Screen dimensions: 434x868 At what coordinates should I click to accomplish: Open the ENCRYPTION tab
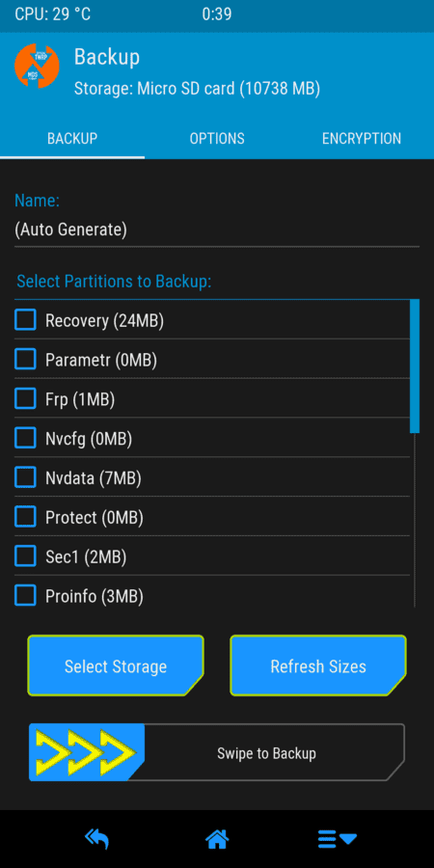click(x=362, y=138)
